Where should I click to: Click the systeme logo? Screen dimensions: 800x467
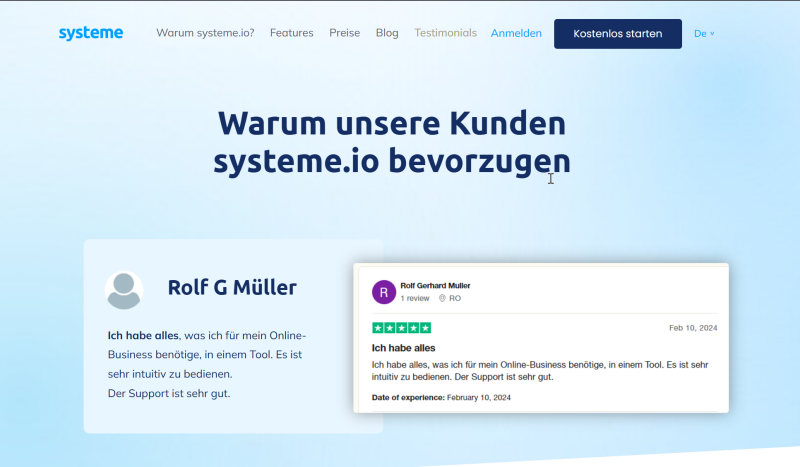pos(91,33)
